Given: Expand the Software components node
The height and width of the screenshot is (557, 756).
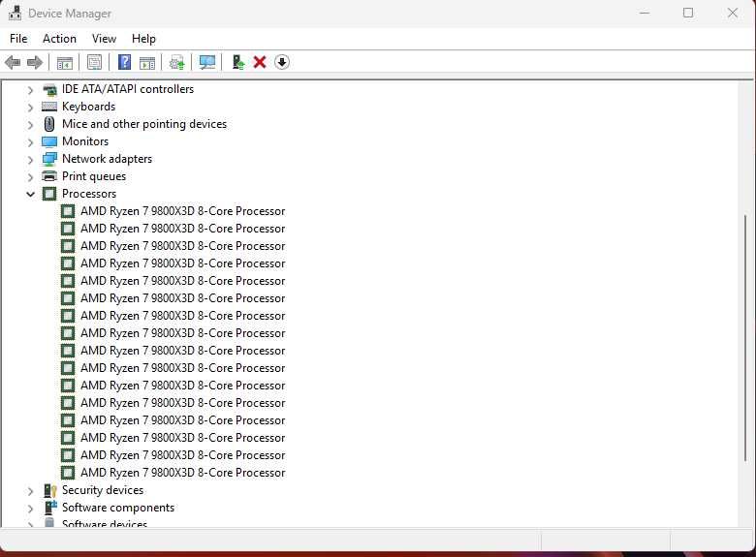Looking at the screenshot, I should tap(30, 509).
